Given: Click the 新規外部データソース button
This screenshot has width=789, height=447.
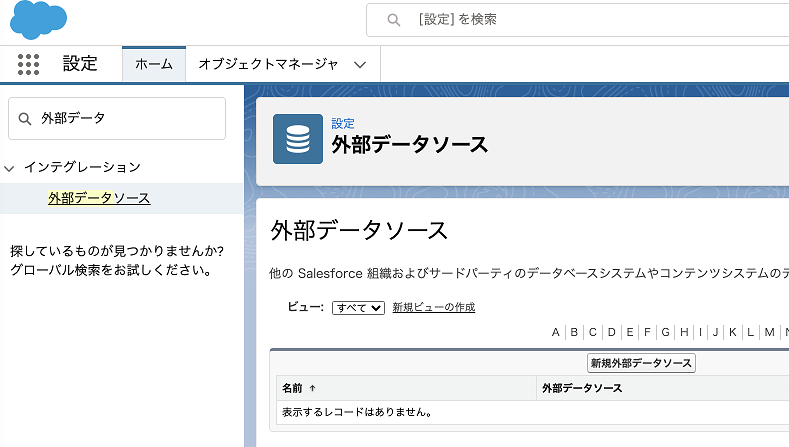Looking at the screenshot, I should (642, 363).
